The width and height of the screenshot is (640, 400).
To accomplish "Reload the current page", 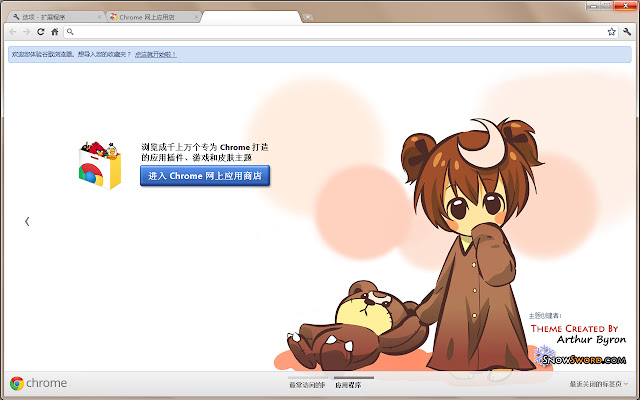I will 40,32.
